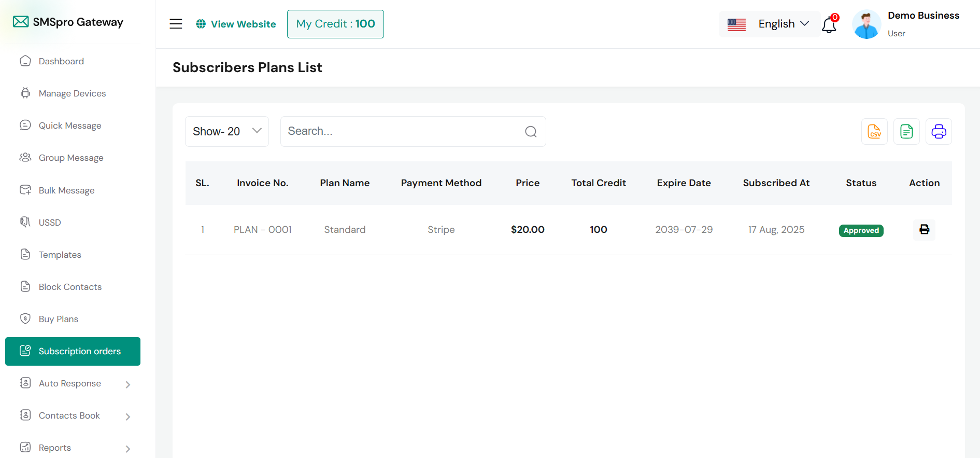The image size is (980, 458).
Task: Click the View Website link
Action: (x=236, y=24)
